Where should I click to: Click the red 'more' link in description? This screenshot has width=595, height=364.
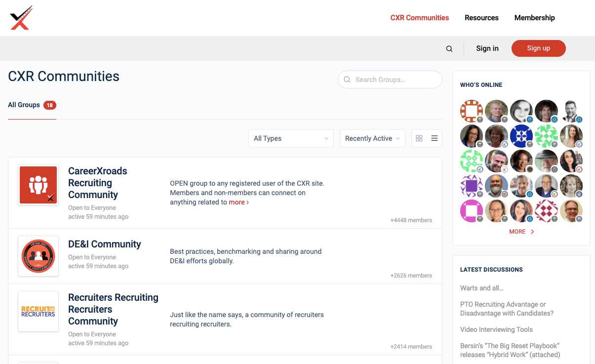[238, 202]
